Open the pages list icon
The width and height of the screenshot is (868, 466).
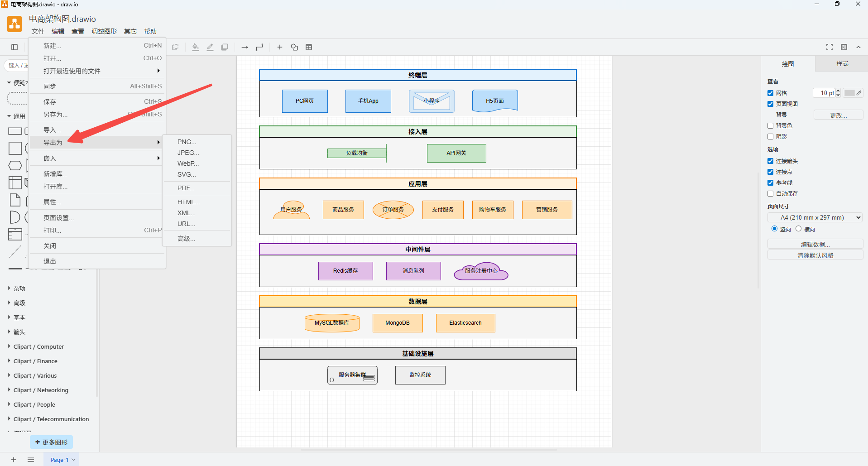click(x=31, y=460)
